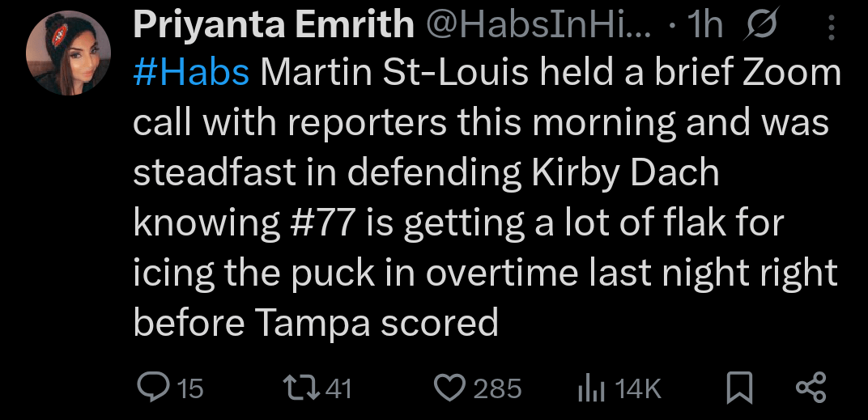Click the 'before Tampa scored' final line
Screen dimensions: 868x420
pos(315,324)
